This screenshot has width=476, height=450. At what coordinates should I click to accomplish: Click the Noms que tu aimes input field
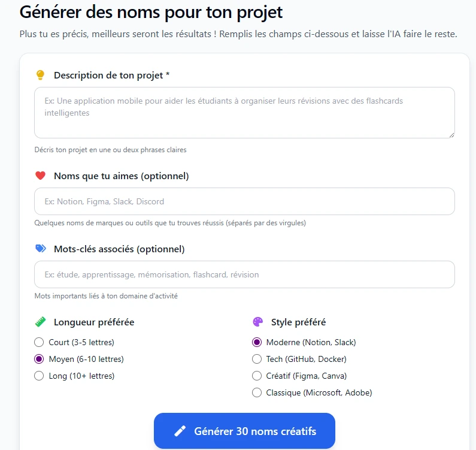(244, 201)
